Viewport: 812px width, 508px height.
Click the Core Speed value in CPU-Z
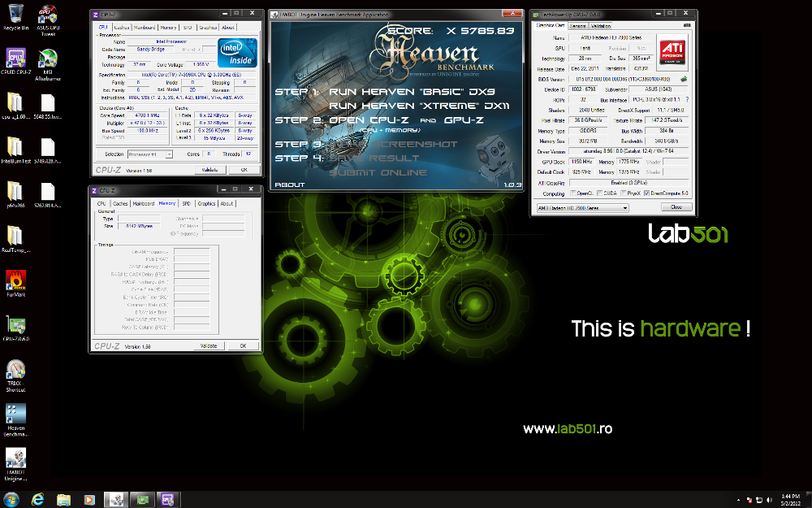click(147, 115)
